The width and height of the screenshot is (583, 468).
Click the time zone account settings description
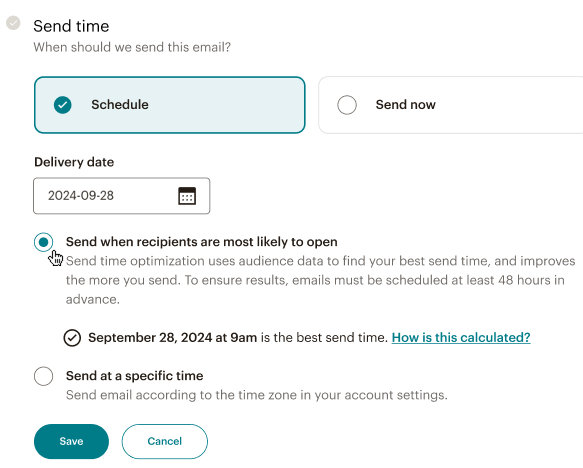[x=257, y=395]
